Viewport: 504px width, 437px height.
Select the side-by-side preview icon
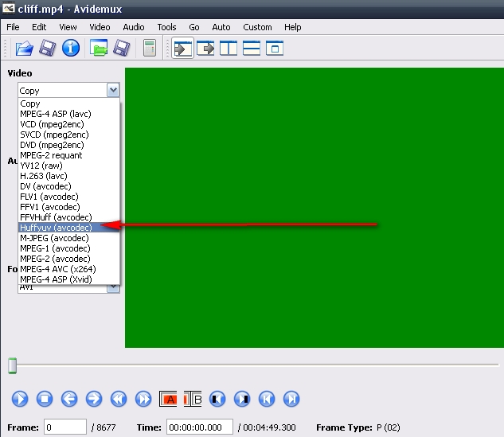[x=229, y=49]
